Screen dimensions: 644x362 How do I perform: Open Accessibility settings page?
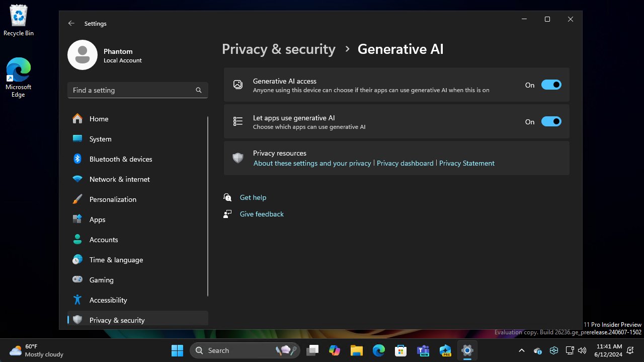pos(108,300)
